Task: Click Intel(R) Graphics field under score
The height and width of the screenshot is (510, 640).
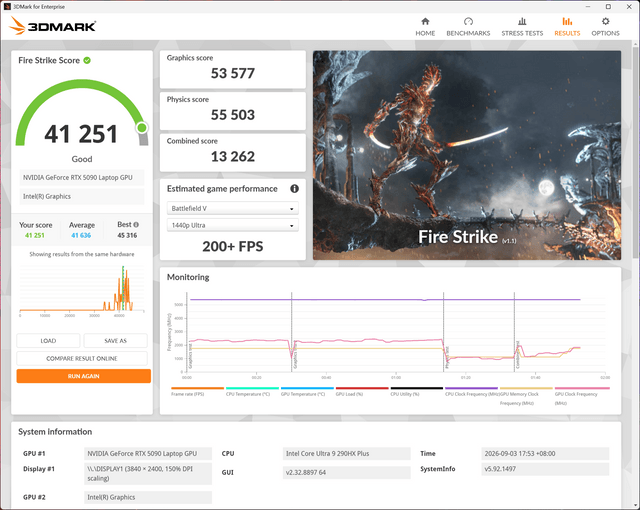Action: pos(82,196)
